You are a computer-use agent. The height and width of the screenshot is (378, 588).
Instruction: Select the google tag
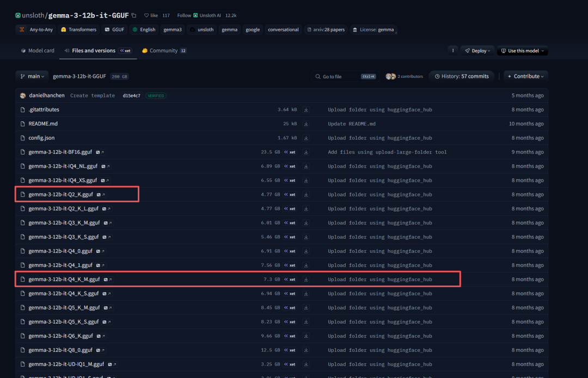point(253,29)
